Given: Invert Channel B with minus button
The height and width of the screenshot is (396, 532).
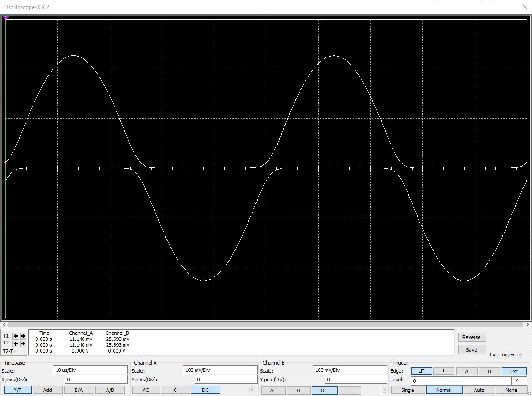Looking at the screenshot, I should point(350,390).
